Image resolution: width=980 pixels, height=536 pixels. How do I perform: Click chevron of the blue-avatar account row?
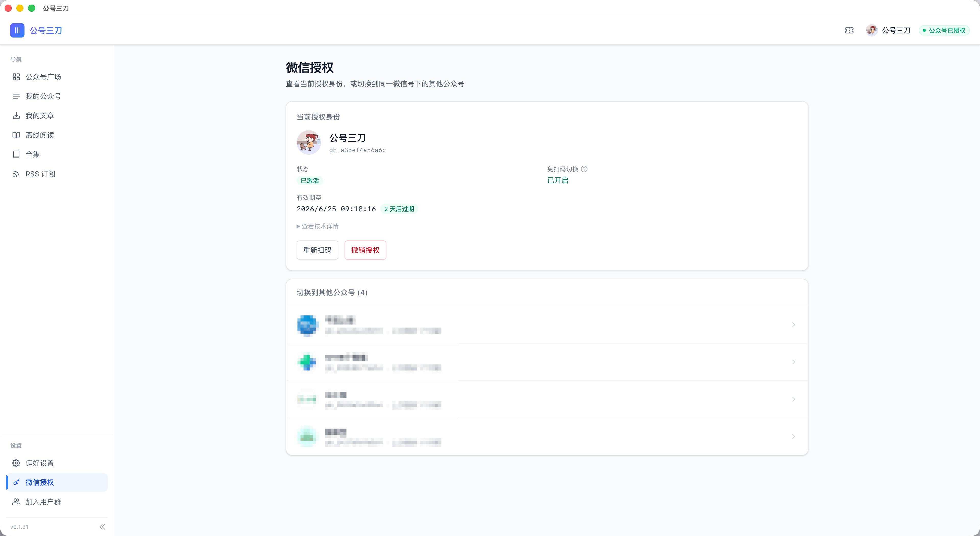794,325
